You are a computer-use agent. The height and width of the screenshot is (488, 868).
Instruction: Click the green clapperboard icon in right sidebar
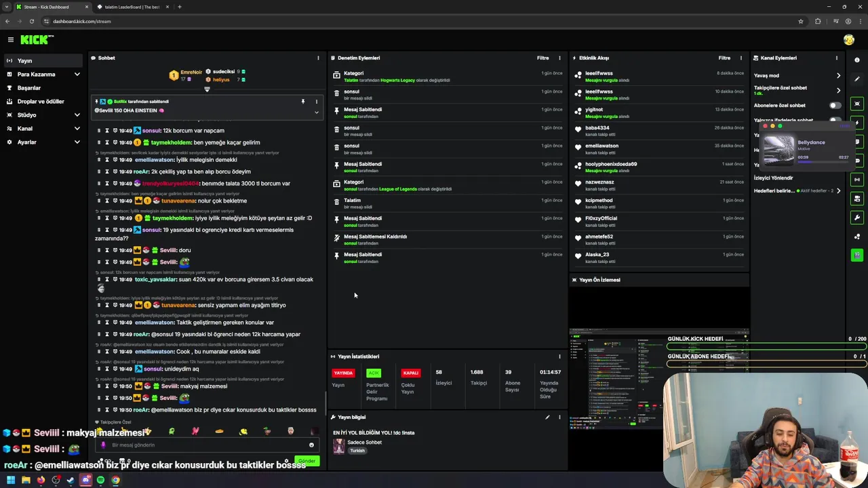[x=857, y=255]
